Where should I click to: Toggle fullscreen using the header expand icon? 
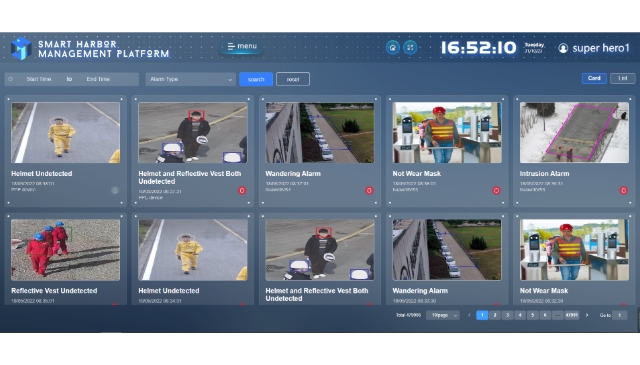point(410,48)
